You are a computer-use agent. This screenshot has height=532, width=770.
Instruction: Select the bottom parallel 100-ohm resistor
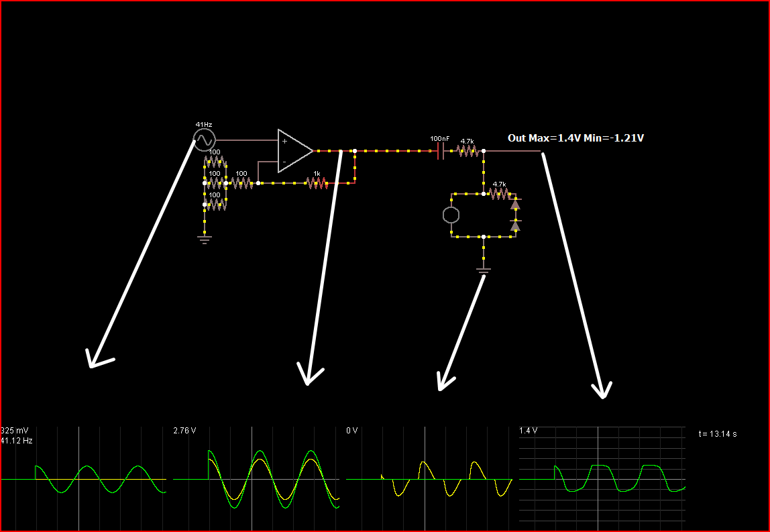click(x=215, y=204)
